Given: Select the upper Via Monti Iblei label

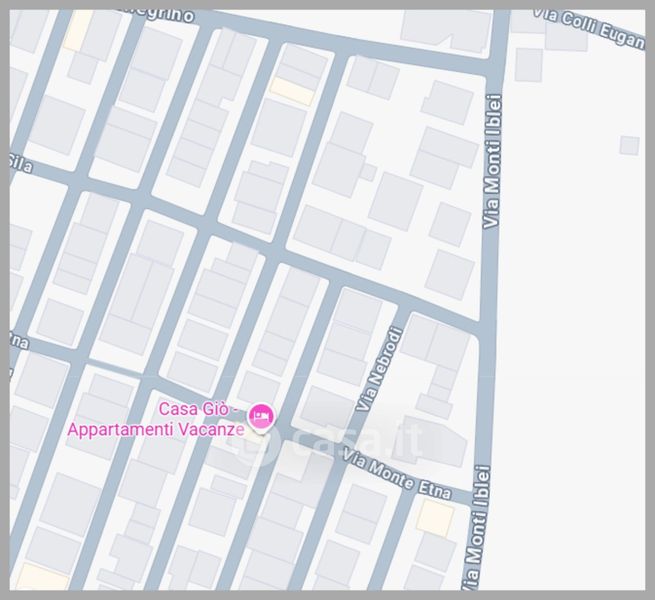Looking at the screenshot, I should pos(492,162).
